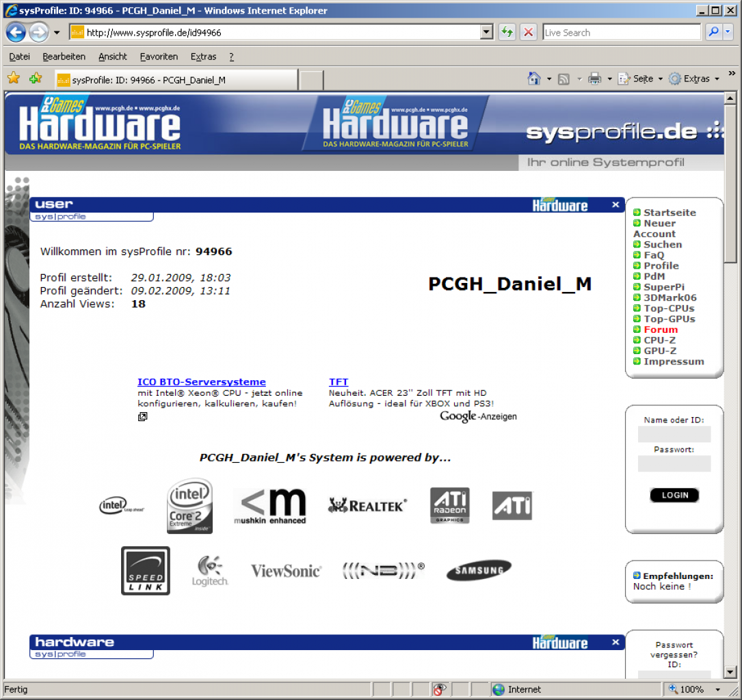Follow the ICO BTO-Serversysteme ad link
This screenshot has width=742, height=700.
202,381
